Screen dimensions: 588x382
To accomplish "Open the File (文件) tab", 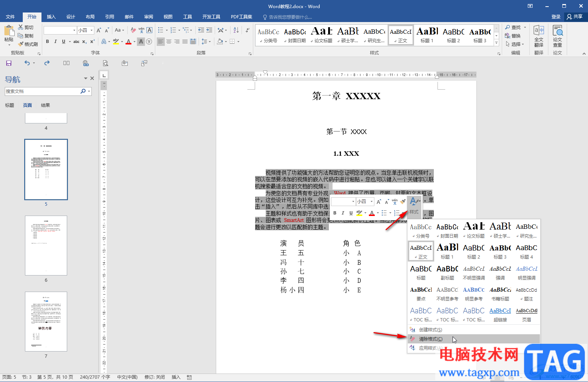I will coord(10,17).
